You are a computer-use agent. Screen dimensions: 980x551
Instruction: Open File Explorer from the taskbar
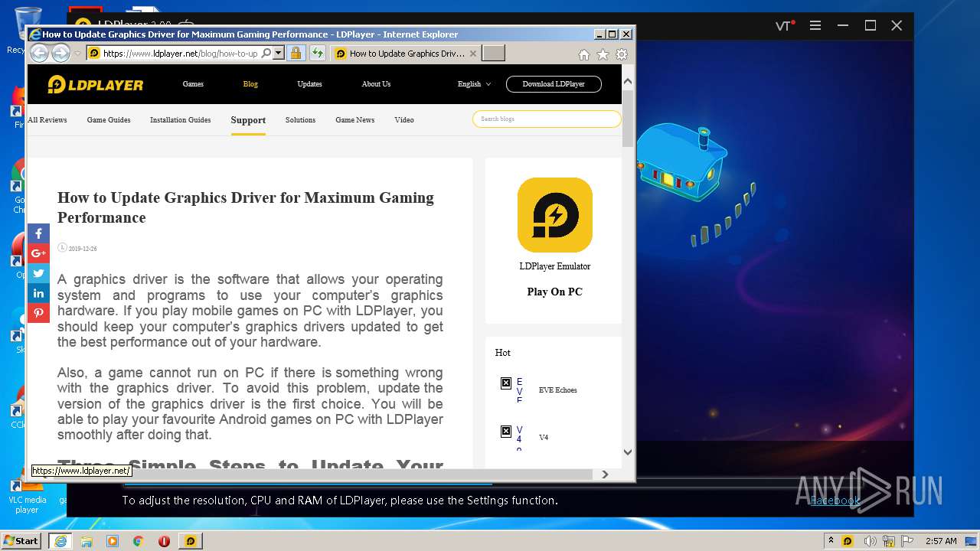pos(87,541)
